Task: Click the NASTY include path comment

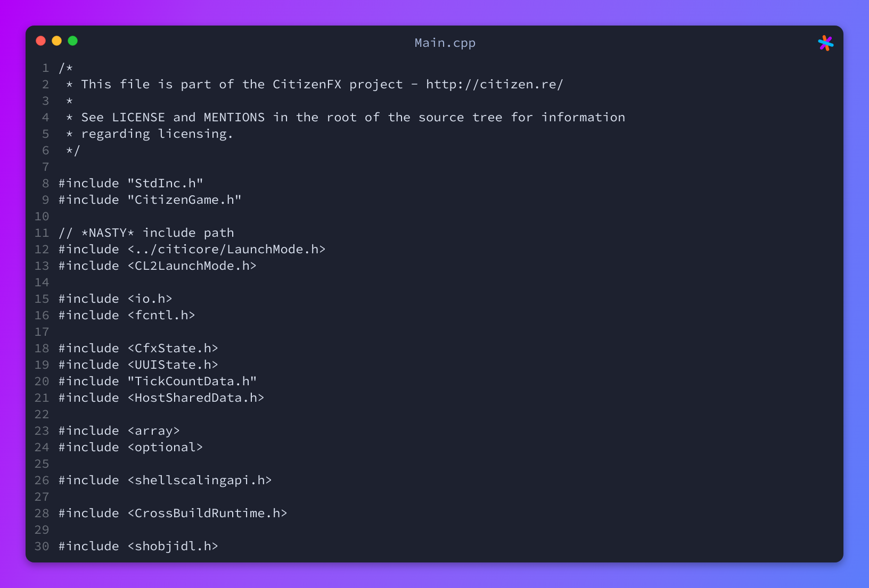Action: point(146,233)
